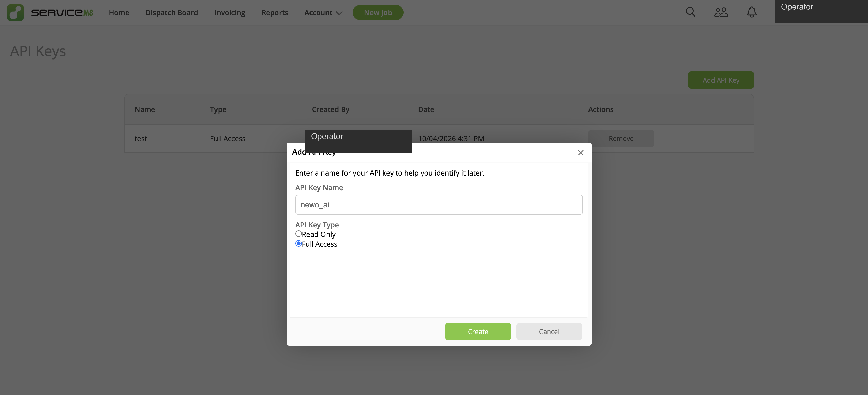Viewport: 868px width, 395px height.
Task: Click the 'test' key name cell
Action: (141, 139)
